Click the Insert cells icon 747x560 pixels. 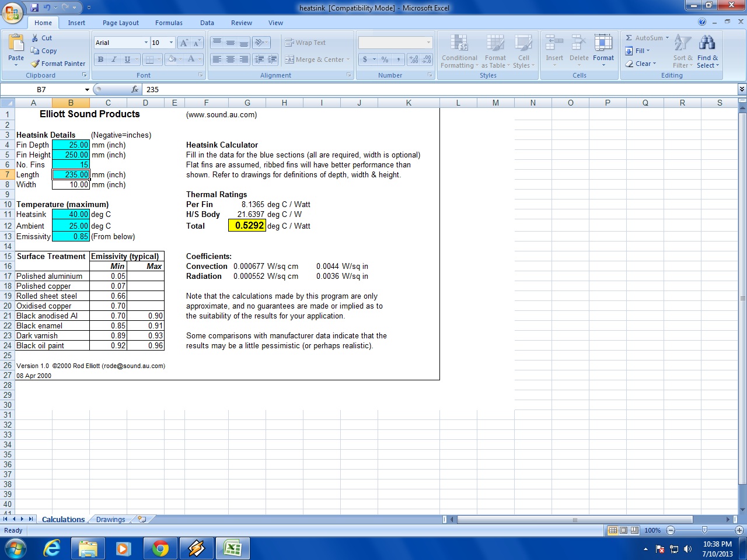coord(554,44)
